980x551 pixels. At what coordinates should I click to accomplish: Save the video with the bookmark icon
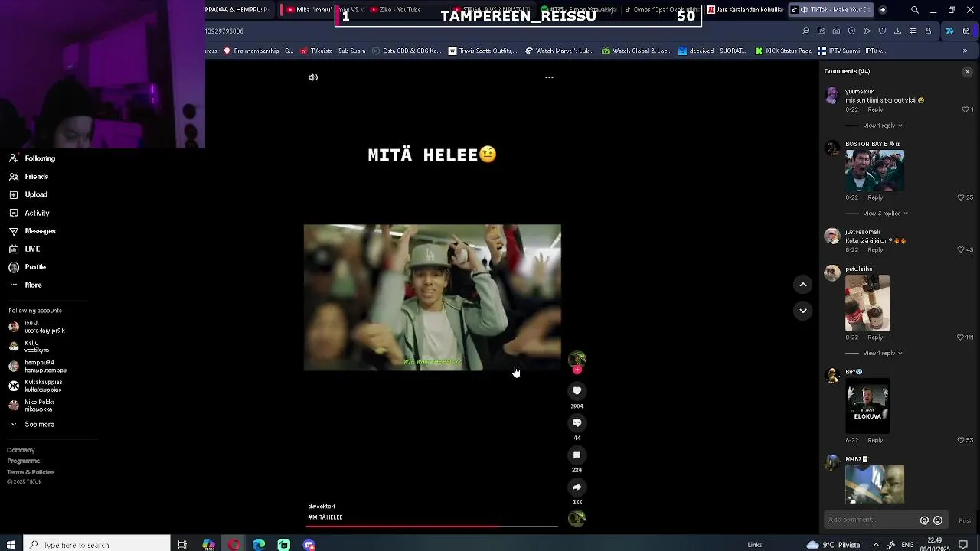coord(577,455)
